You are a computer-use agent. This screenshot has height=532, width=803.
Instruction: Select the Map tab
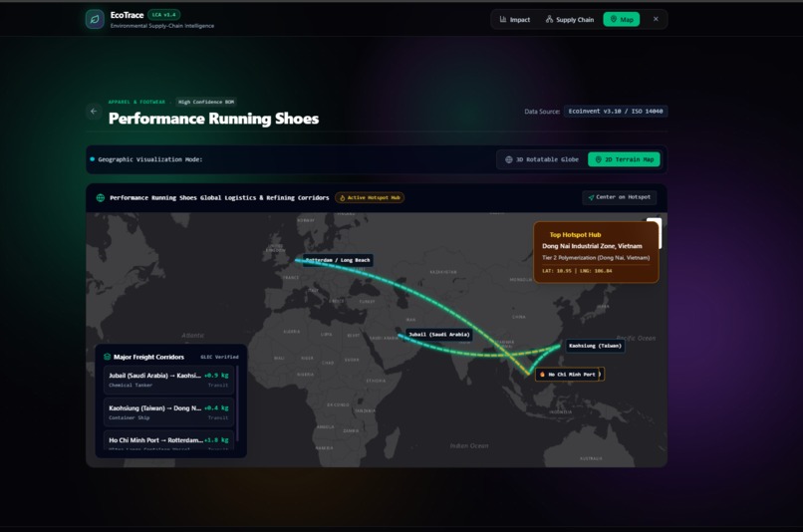point(622,20)
